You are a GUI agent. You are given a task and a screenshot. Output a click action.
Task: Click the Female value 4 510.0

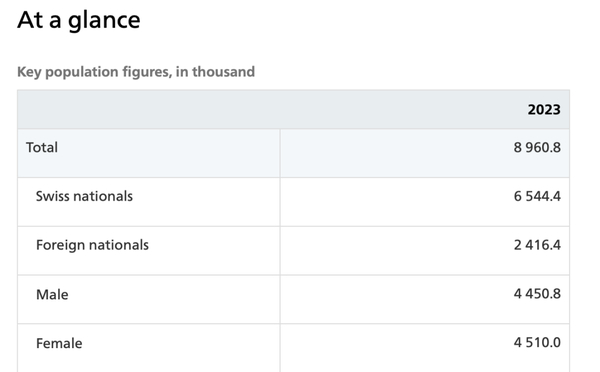(537, 343)
